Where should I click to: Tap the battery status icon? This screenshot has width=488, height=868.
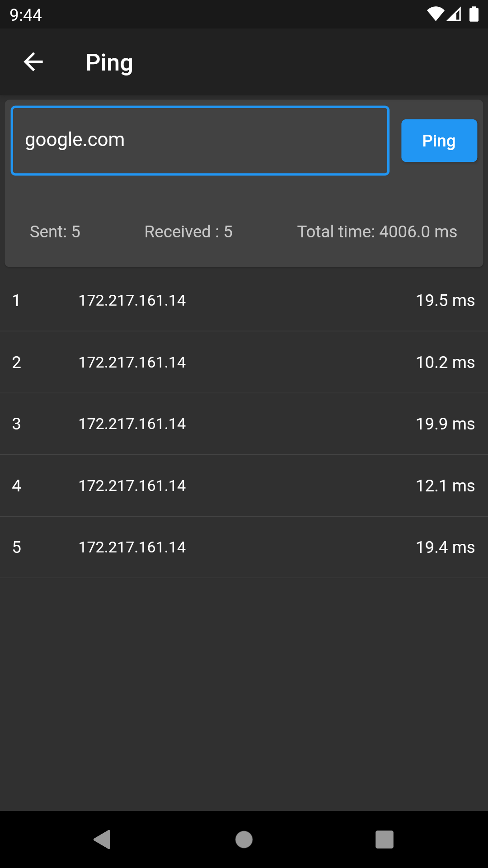(x=474, y=14)
